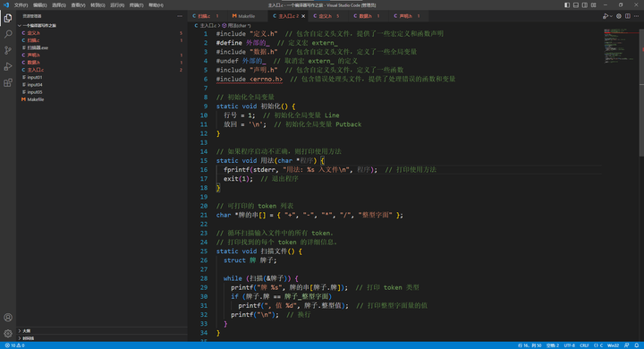The height and width of the screenshot is (349, 644).
Task: Click the notifications bell in status bar
Action: 637,345
